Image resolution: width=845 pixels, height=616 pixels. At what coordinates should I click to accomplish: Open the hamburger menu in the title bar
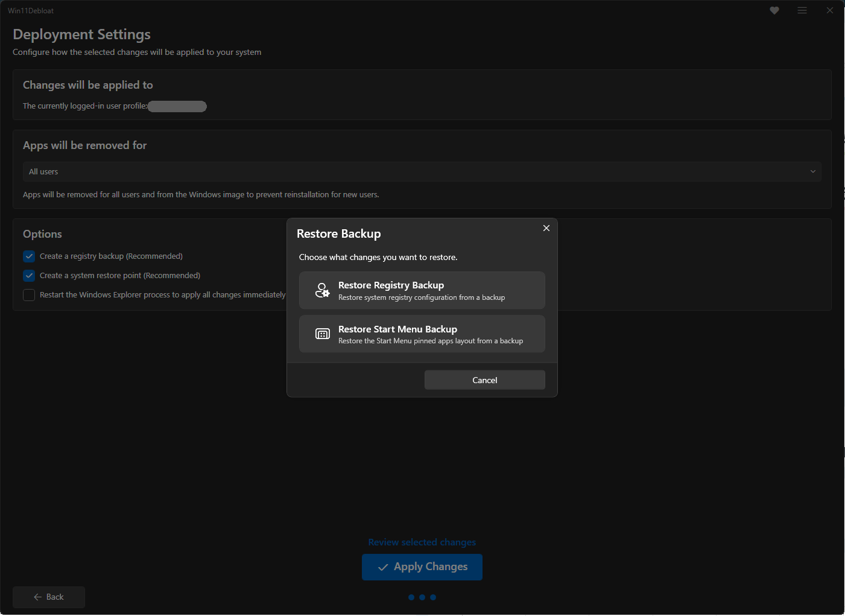pyautogui.click(x=802, y=10)
